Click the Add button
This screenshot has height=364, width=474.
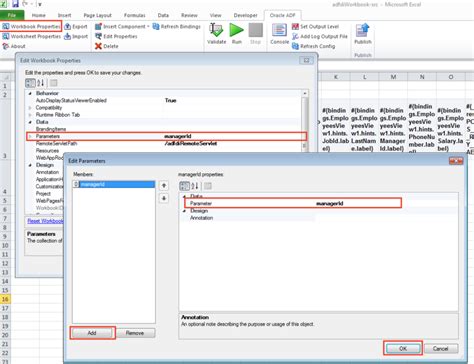[92, 333]
